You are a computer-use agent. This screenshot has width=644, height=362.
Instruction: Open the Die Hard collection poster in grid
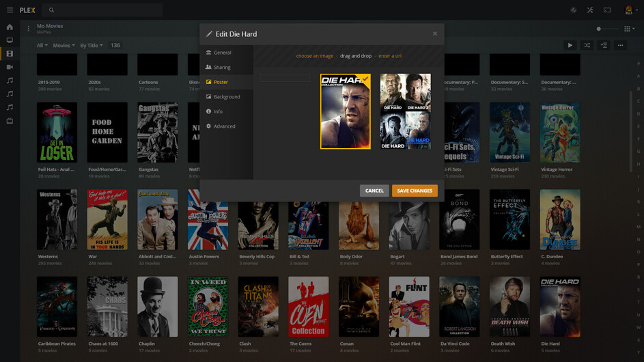coord(560,307)
